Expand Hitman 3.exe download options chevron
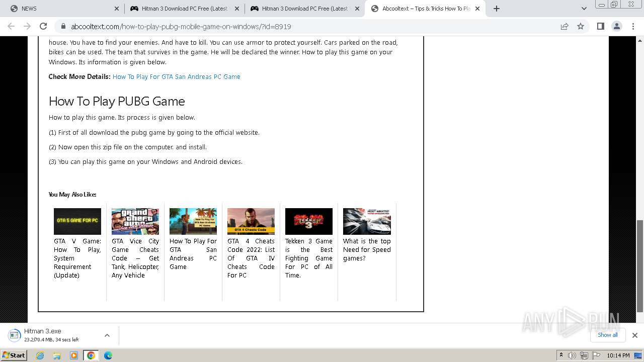Viewport: 644px width, 362px height. (107, 335)
